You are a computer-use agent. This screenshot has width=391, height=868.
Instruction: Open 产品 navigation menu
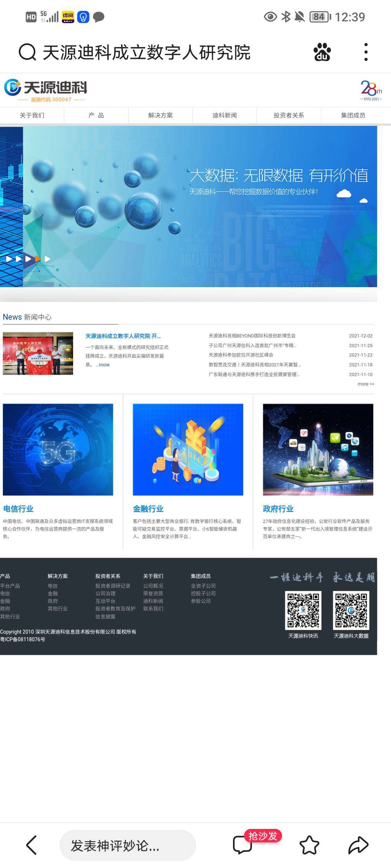[96, 115]
